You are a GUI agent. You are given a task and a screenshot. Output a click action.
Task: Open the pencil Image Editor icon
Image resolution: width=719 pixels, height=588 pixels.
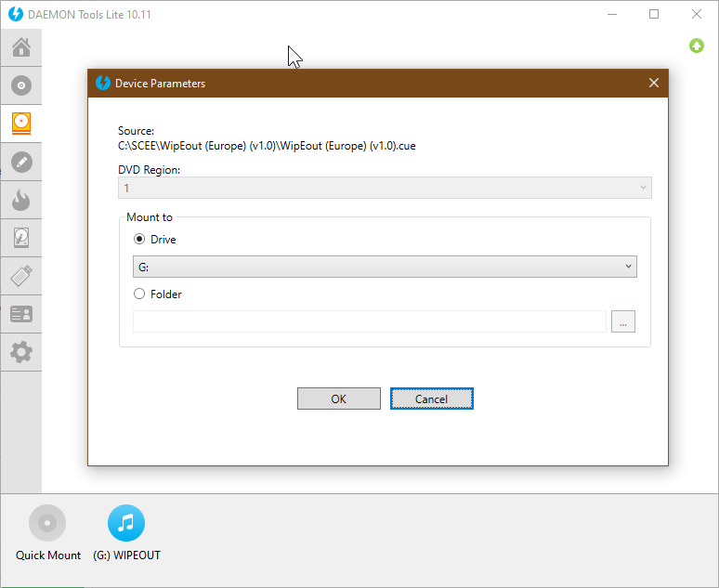[x=21, y=162]
